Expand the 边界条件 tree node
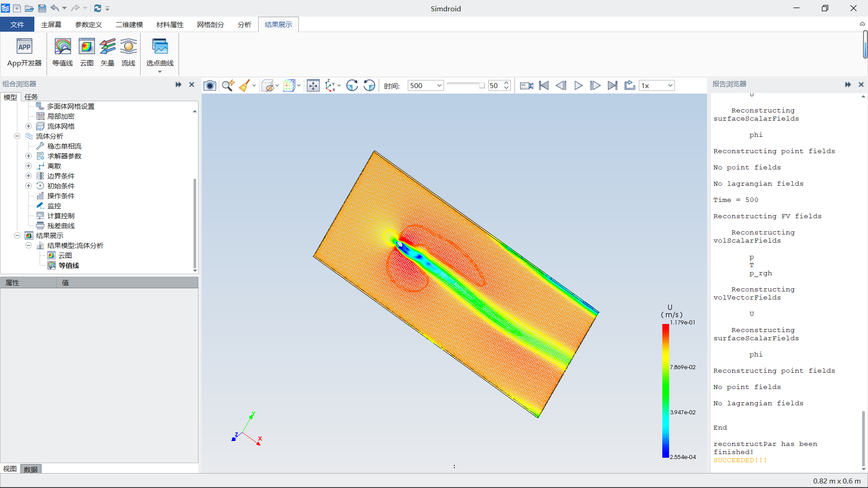868x488 pixels. pos(28,176)
